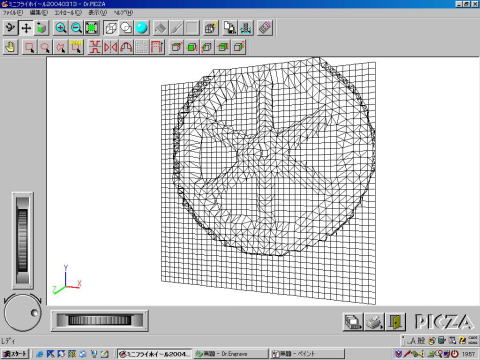The width and height of the screenshot is (480, 360).
Task: Click the vertical rotation wheel slider
Action: click(x=23, y=240)
